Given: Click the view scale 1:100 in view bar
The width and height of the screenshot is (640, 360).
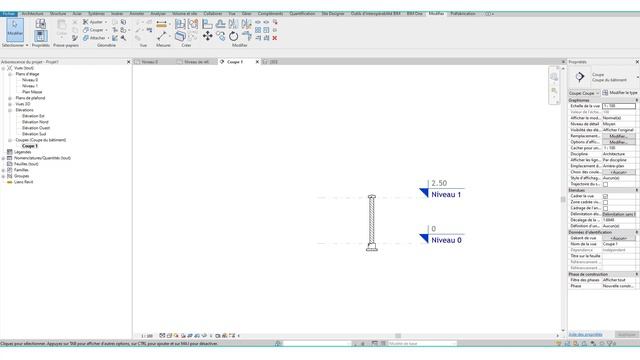Looking at the screenshot, I should (x=147, y=336).
